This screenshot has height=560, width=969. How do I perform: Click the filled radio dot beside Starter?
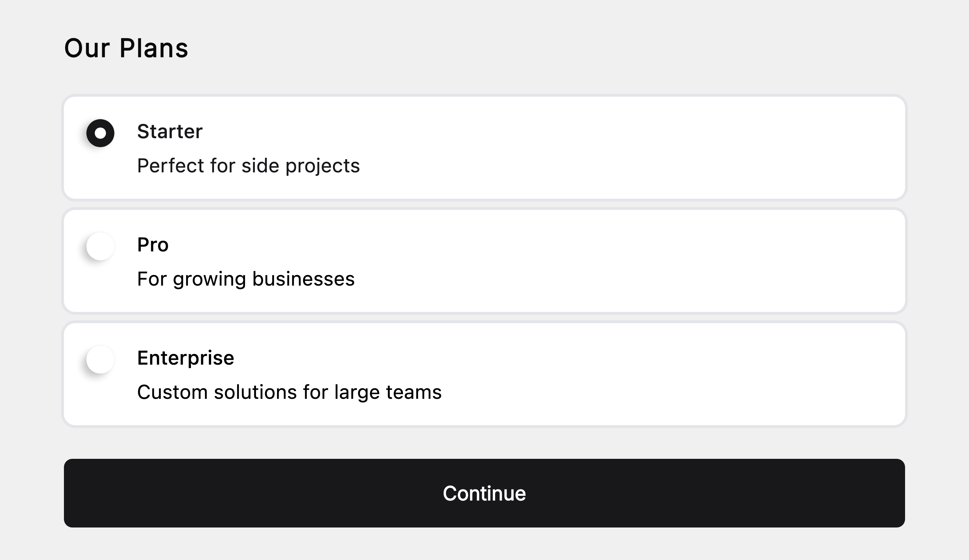(x=100, y=133)
